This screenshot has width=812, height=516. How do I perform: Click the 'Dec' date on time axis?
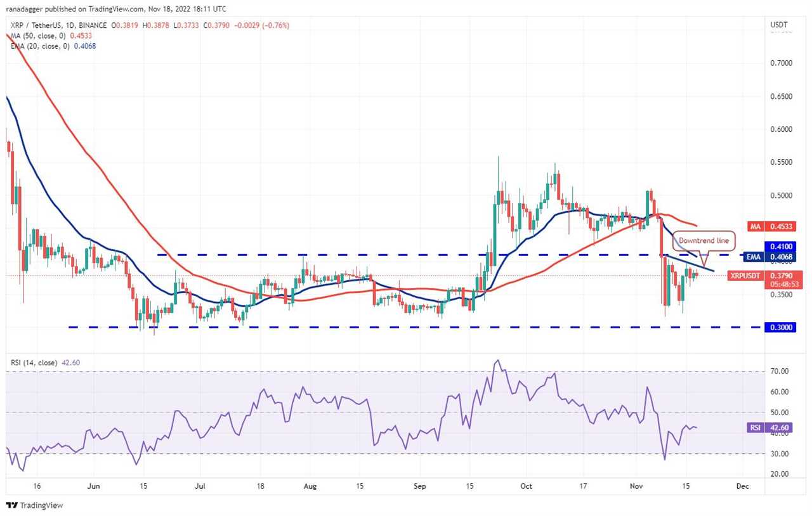coord(743,486)
